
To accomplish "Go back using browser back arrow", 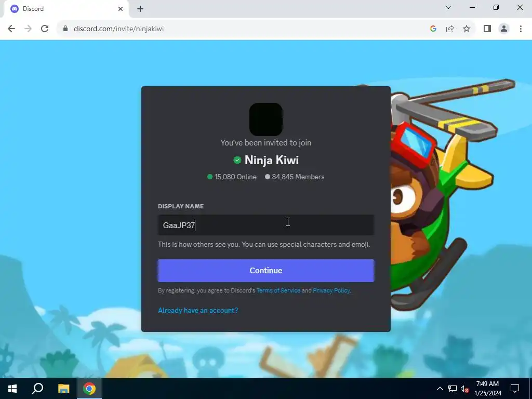I will pos(11,29).
